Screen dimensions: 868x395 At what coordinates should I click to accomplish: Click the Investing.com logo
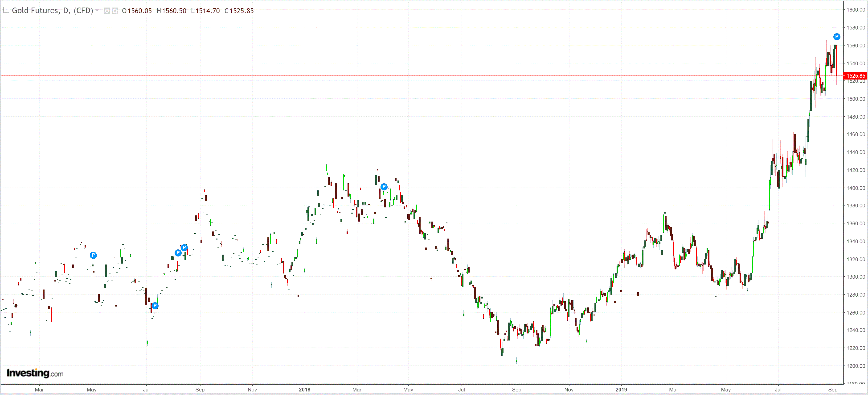(35, 373)
